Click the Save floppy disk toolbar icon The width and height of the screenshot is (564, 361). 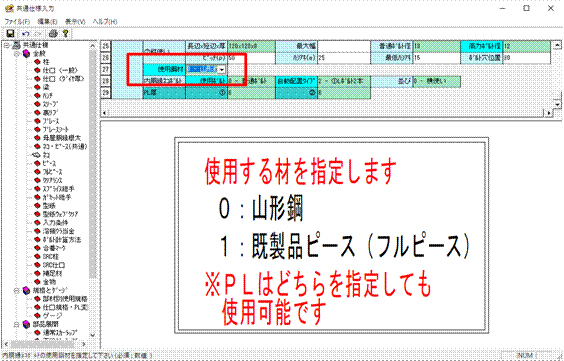point(10,34)
